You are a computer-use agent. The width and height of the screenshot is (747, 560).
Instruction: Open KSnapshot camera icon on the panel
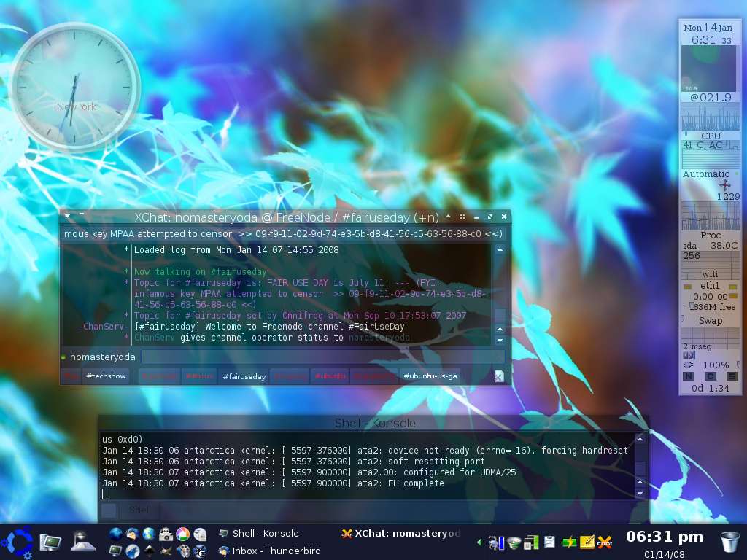(166, 533)
